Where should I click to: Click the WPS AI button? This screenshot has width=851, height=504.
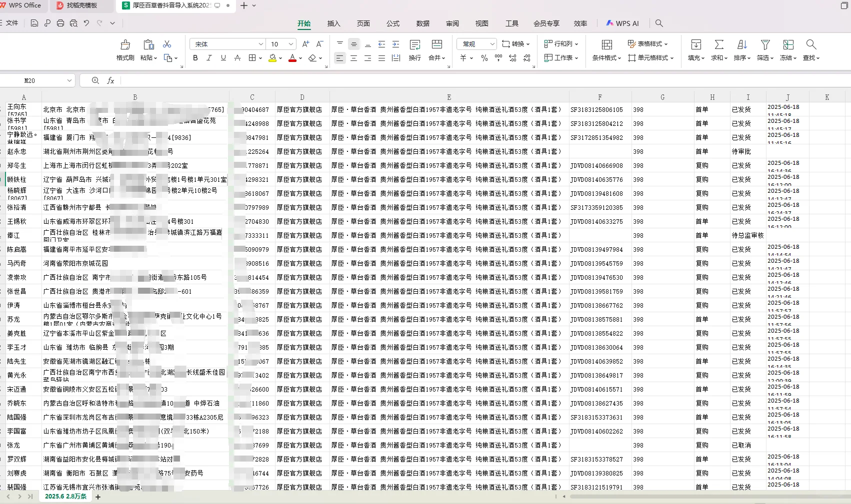[622, 23]
